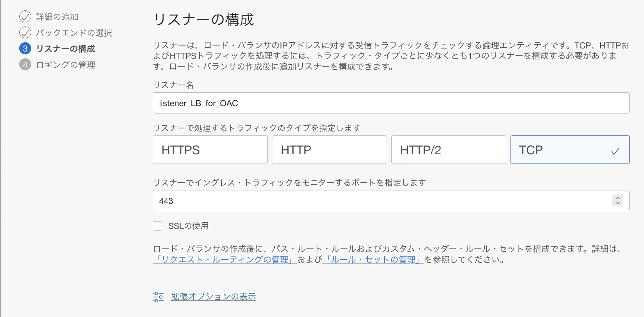Open 「リクエスト・ルーティングの管理」 link
The width and height of the screenshot is (644, 317).
click(225, 260)
